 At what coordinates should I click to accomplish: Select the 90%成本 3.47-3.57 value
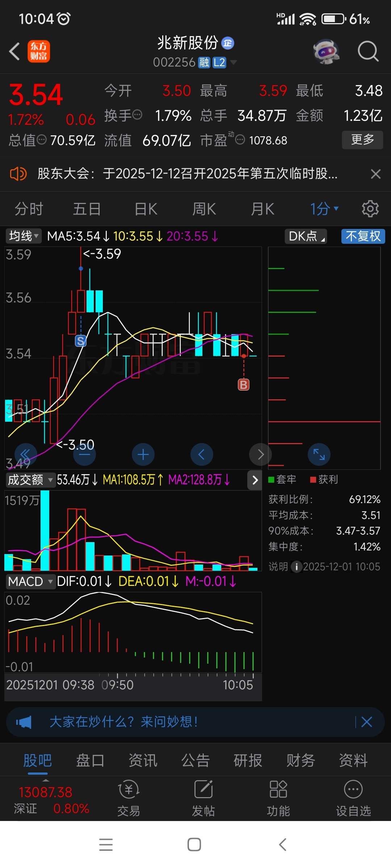click(358, 531)
